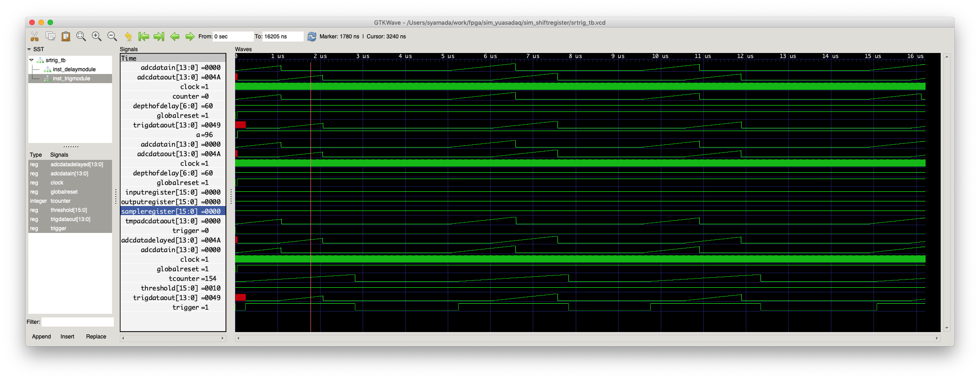Jump to start time with the green icon
Image resolution: width=980 pixels, height=380 pixels.
coord(144,37)
